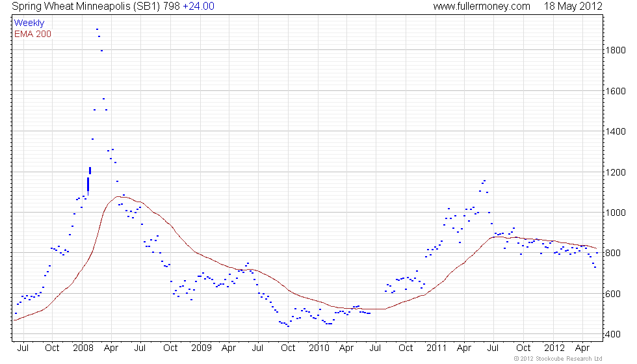This screenshot has width=637, height=364.
Task: Open the www.fullermoney.com link text
Action: point(482,6)
